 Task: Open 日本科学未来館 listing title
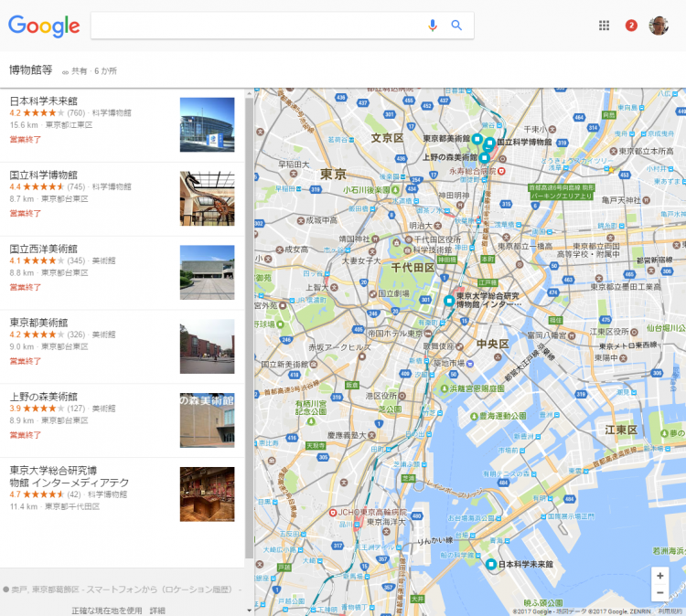(x=43, y=101)
